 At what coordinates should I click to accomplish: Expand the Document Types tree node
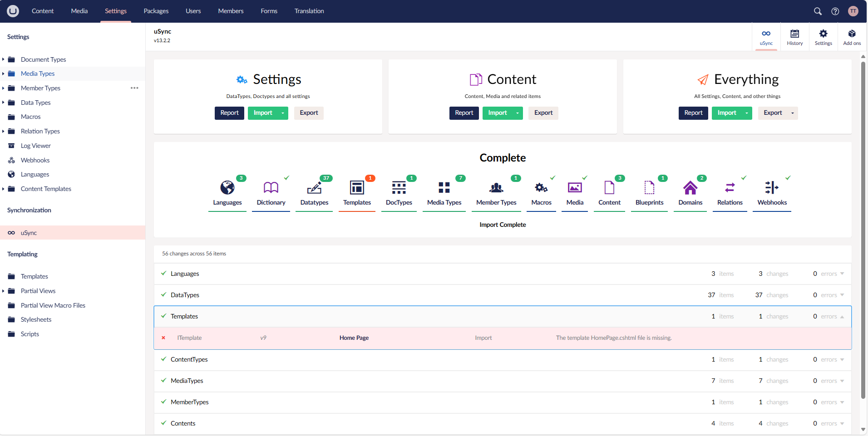pos(3,59)
